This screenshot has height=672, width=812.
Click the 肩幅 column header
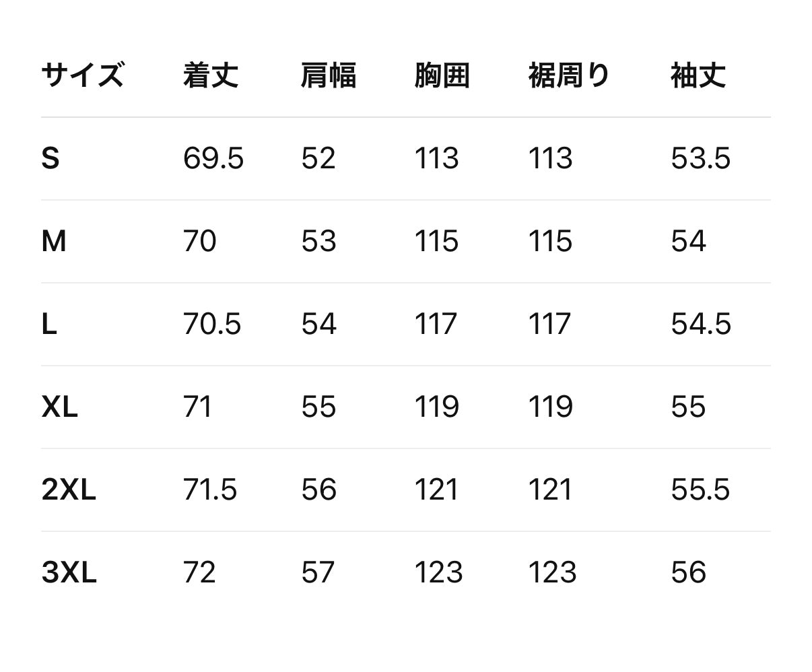(x=328, y=75)
